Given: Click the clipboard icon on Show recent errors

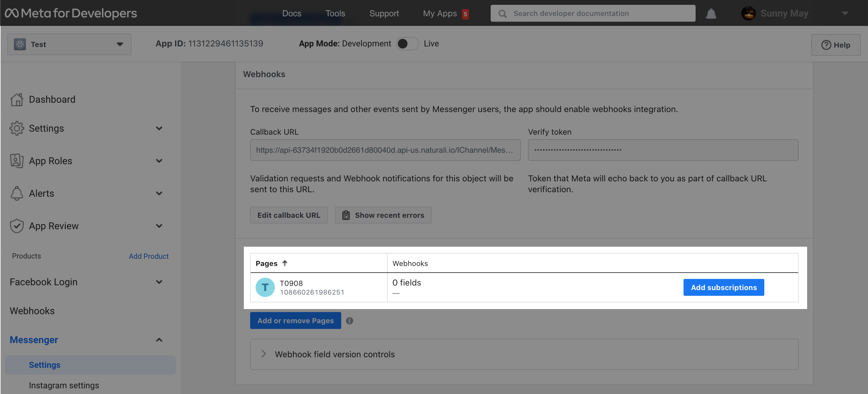Looking at the screenshot, I should coord(346,215).
